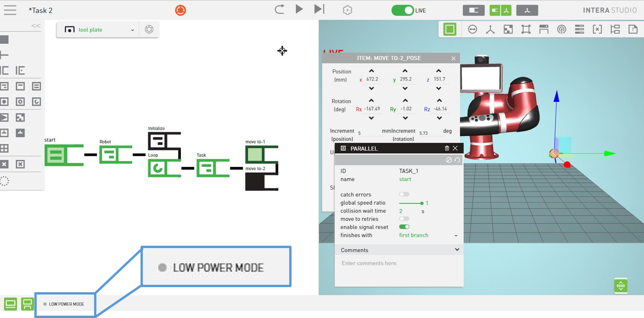The height and width of the screenshot is (318, 644).
Task: Click the crosshair center-view icon
Action: pos(282,51)
